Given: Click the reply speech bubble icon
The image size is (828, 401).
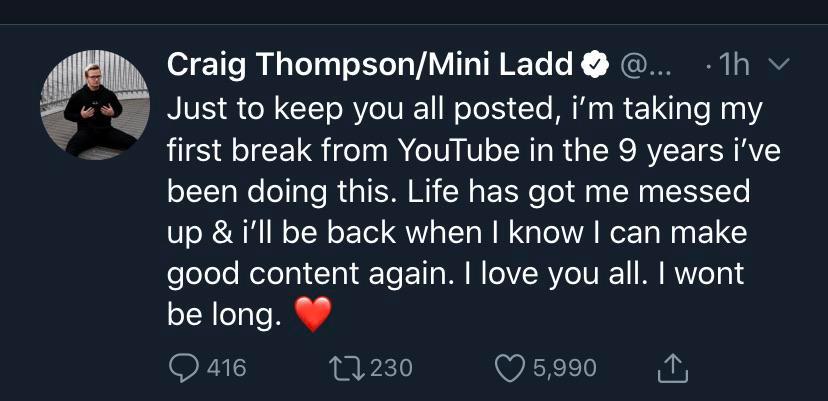Looking at the screenshot, I should click(184, 368).
